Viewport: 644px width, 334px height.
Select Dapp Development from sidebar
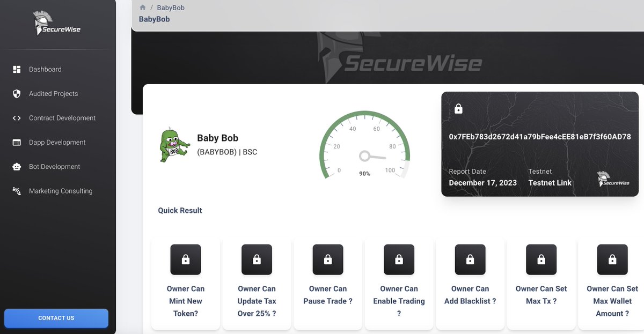pyautogui.click(x=57, y=143)
